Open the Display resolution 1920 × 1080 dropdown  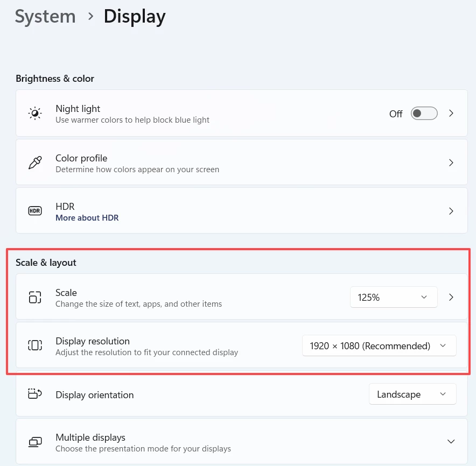379,345
